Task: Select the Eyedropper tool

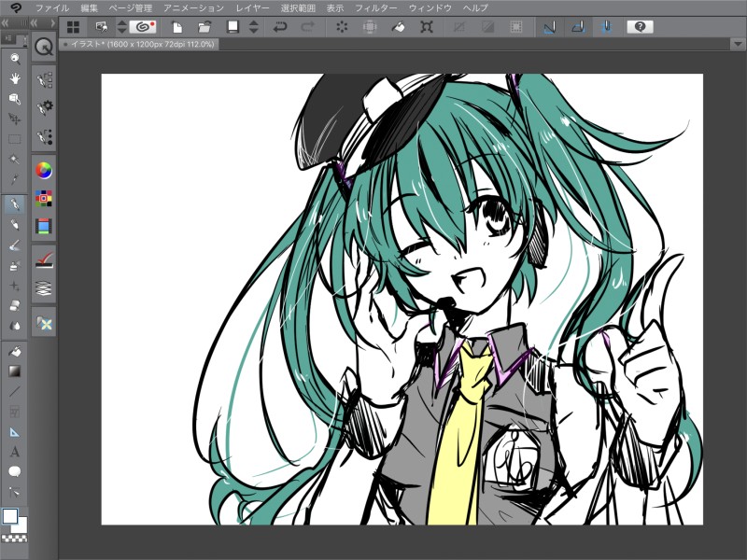Action: pos(15,179)
